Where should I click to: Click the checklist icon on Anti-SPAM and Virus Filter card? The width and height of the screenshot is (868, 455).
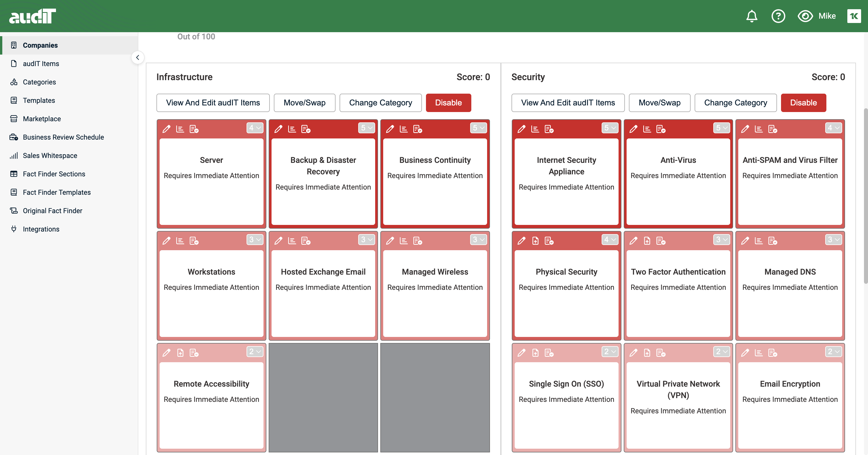click(772, 129)
